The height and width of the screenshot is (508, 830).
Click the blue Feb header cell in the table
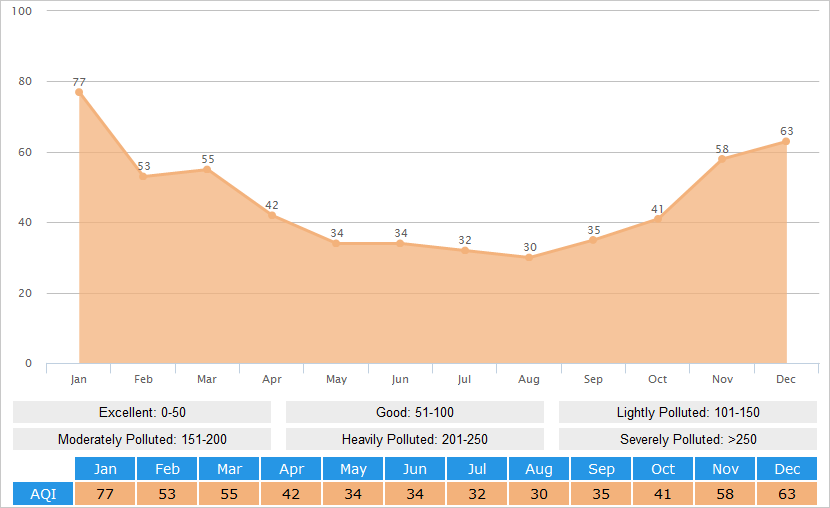(167, 469)
